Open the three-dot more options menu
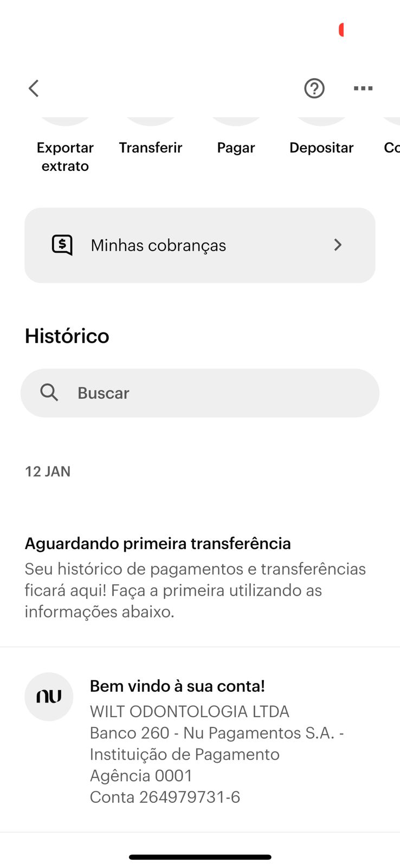400x868 pixels. coord(363,88)
